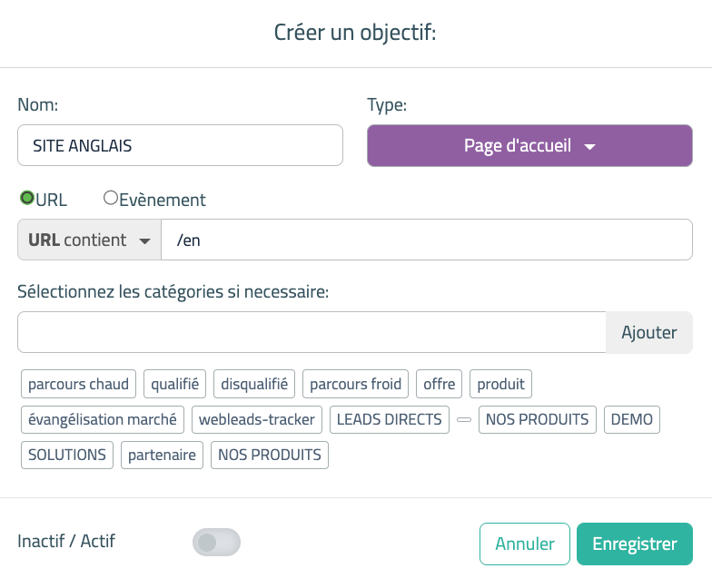This screenshot has width=712, height=588.
Task: Toggle the Inactif / Actif switch
Action: click(x=216, y=543)
